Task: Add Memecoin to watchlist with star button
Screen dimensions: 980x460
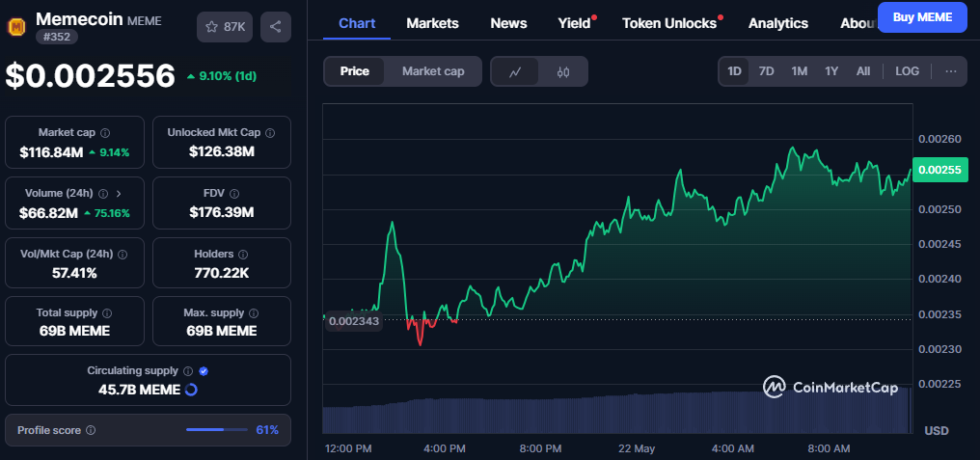Action: click(x=225, y=27)
